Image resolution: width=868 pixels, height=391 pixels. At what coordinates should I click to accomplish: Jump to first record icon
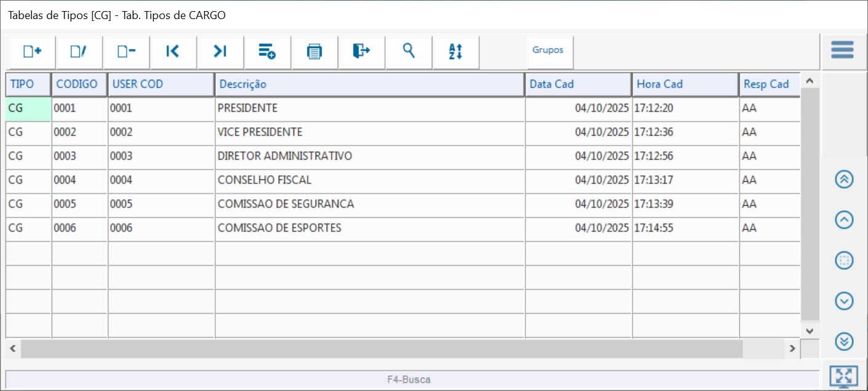click(173, 52)
